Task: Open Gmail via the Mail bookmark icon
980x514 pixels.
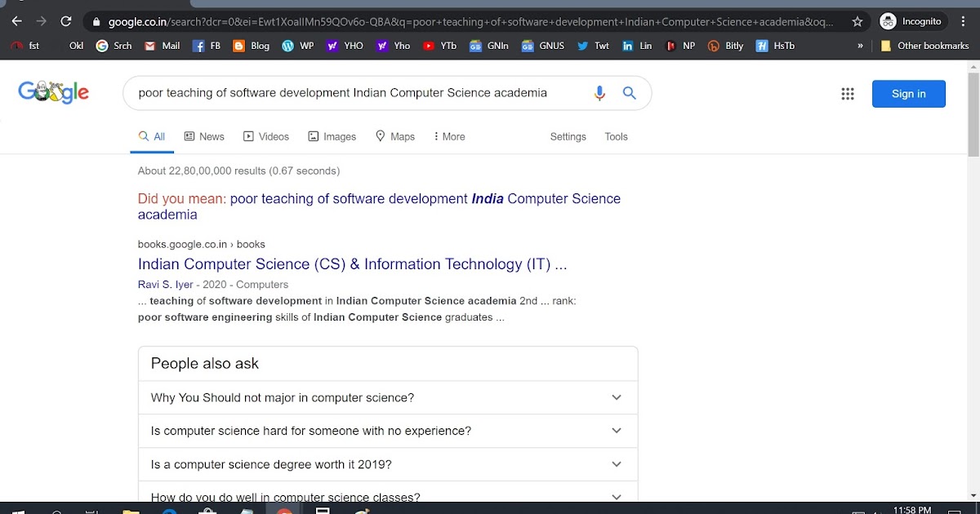Action: 149,46
